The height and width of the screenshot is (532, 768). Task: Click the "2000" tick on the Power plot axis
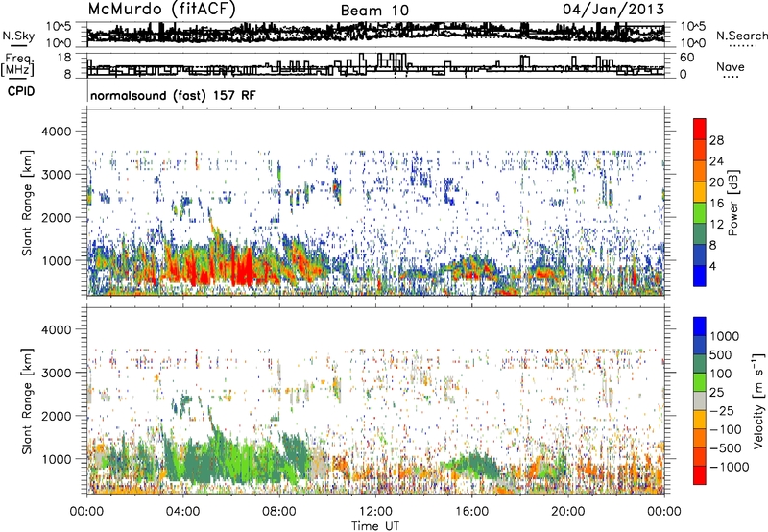point(56,218)
